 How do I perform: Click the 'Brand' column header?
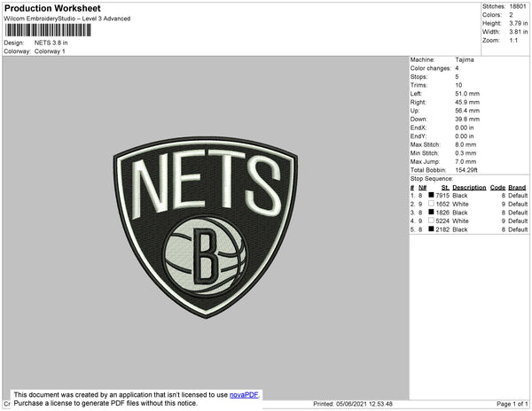point(517,188)
